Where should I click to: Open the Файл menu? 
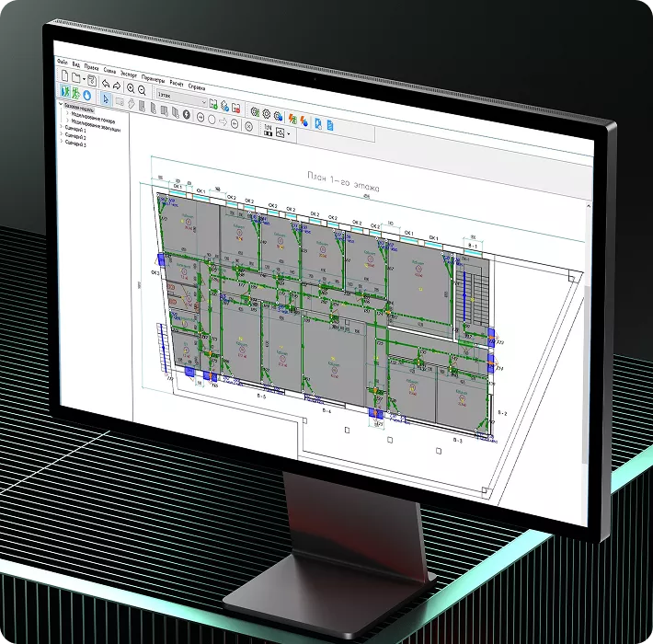pyautogui.click(x=62, y=62)
